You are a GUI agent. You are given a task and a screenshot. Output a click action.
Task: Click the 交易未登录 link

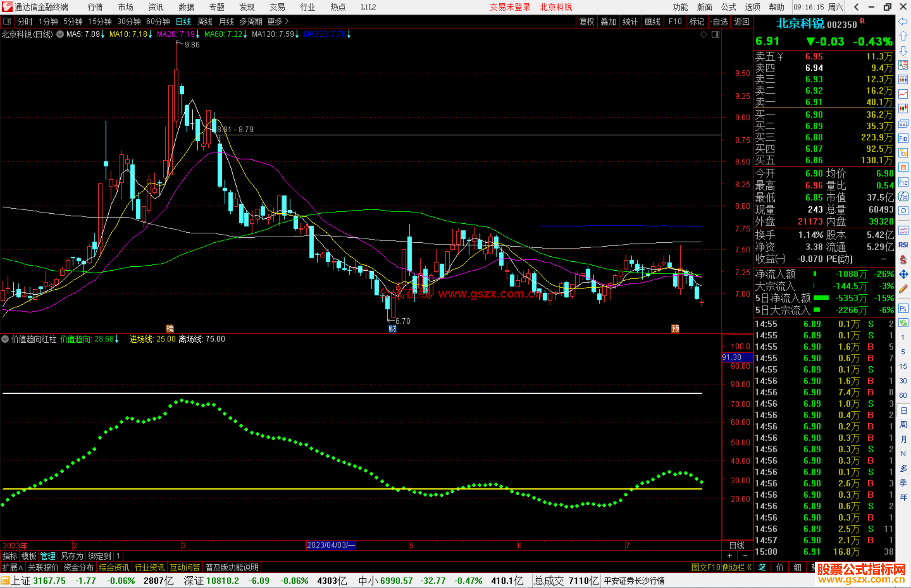(x=509, y=7)
